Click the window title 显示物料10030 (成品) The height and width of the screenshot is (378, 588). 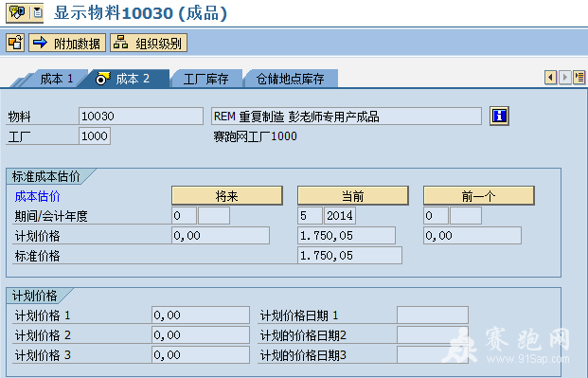pos(141,13)
